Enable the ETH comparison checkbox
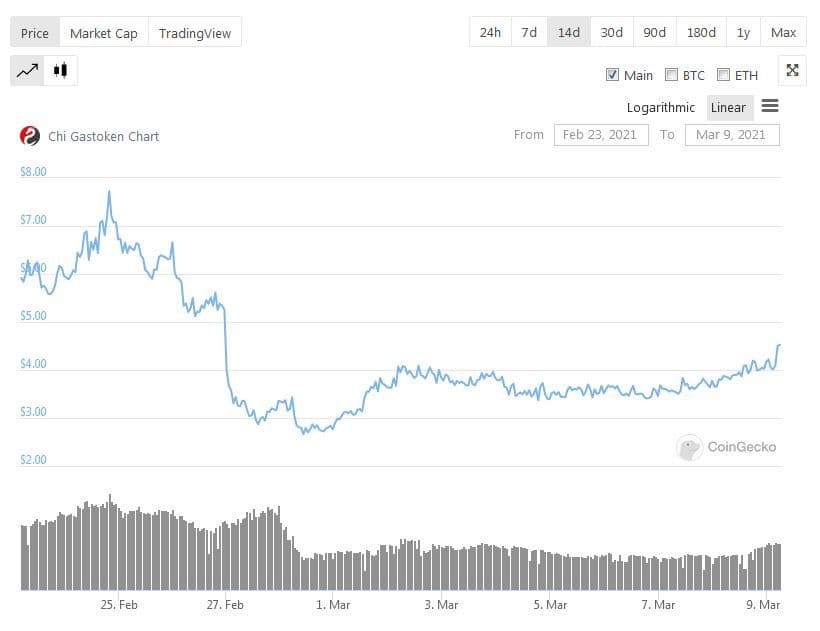820x631 pixels. pos(723,75)
